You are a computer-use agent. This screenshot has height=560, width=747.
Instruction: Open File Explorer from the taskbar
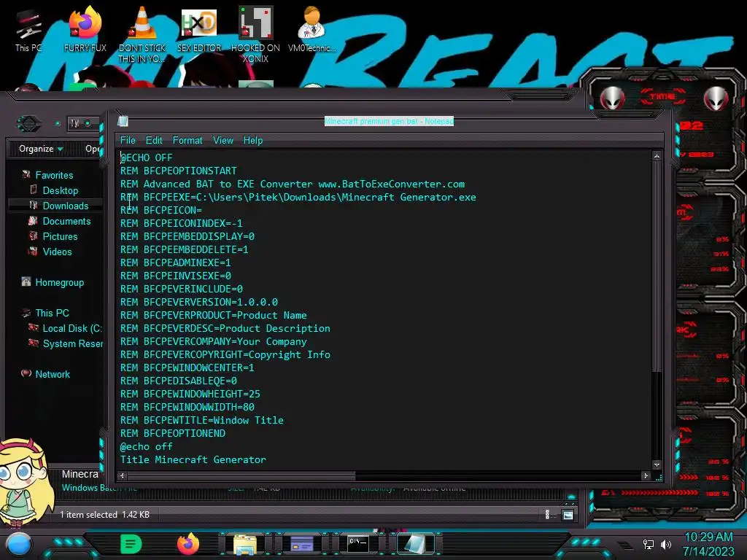[x=245, y=544]
